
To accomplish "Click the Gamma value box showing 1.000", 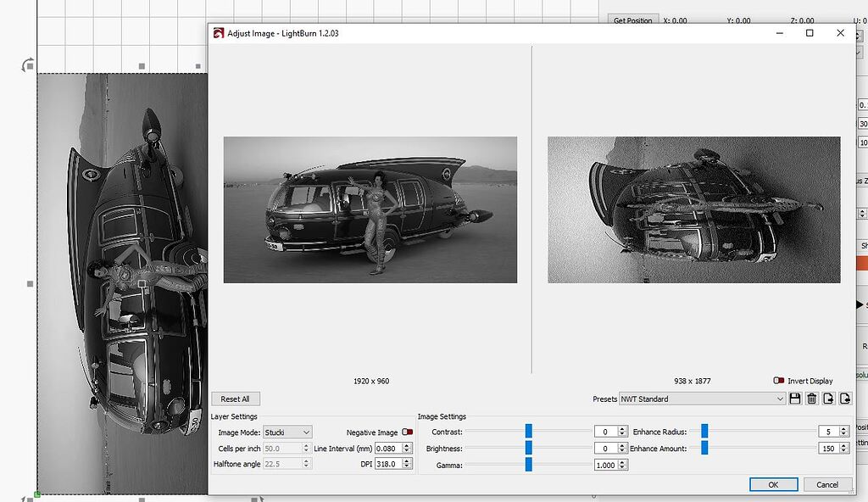I will coord(605,465).
